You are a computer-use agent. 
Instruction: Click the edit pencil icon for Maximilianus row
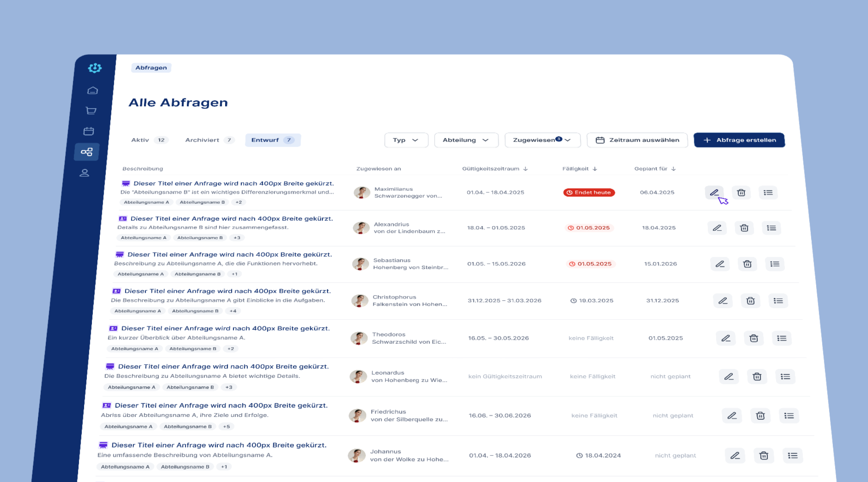point(714,193)
